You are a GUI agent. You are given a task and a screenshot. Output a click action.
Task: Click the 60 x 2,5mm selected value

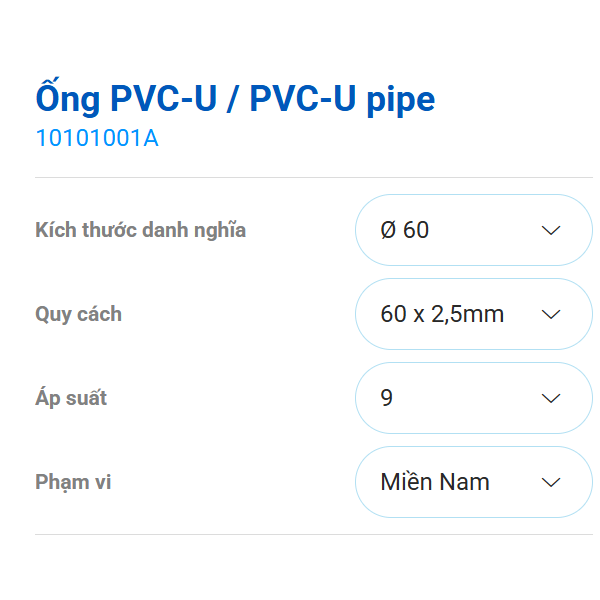[x=442, y=314]
